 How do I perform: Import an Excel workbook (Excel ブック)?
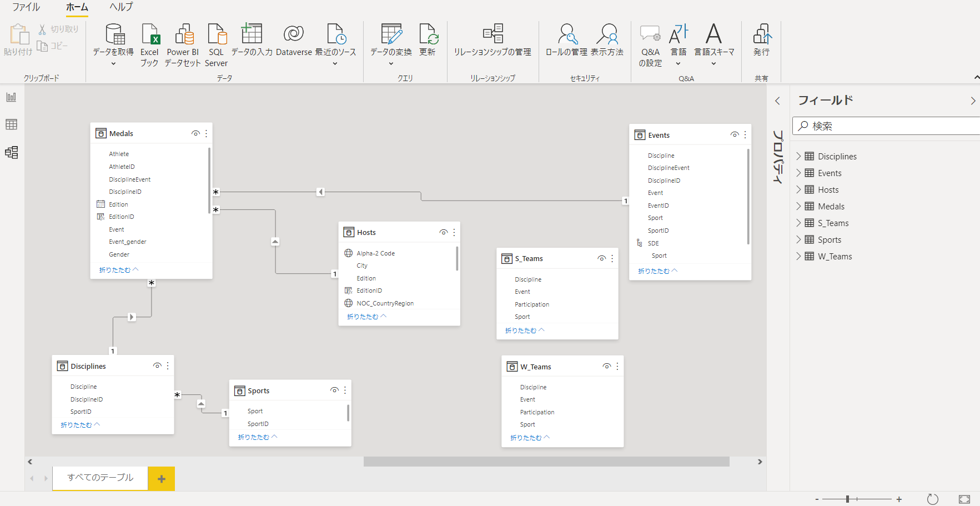[149, 44]
